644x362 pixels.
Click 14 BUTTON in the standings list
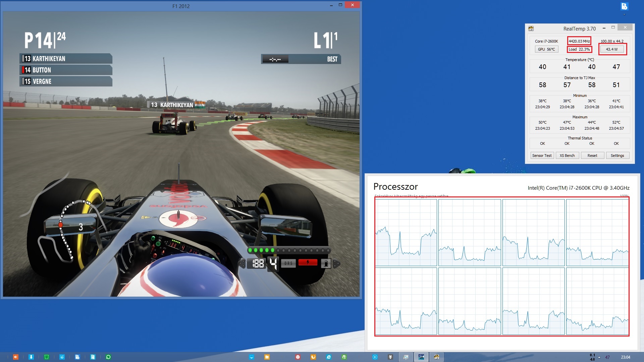coord(66,70)
